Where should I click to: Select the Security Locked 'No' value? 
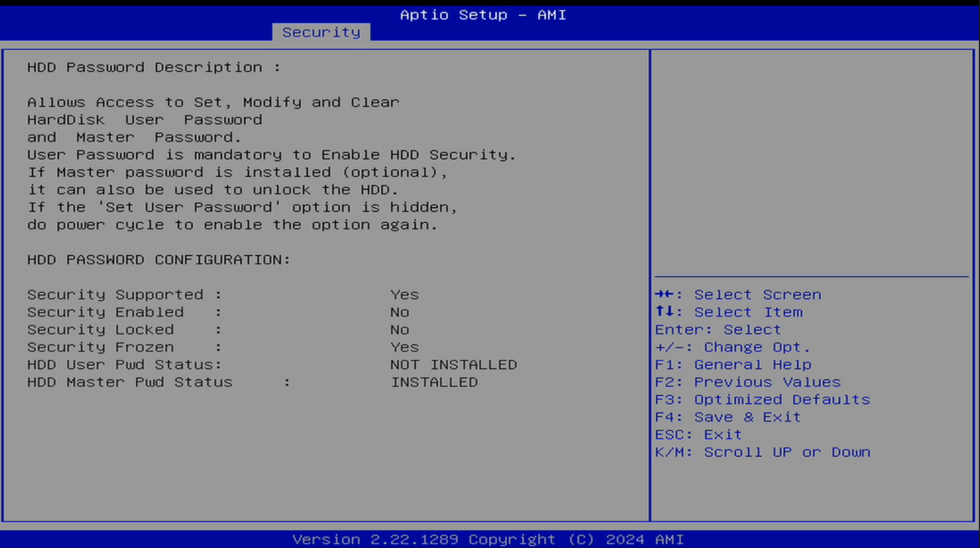point(399,330)
